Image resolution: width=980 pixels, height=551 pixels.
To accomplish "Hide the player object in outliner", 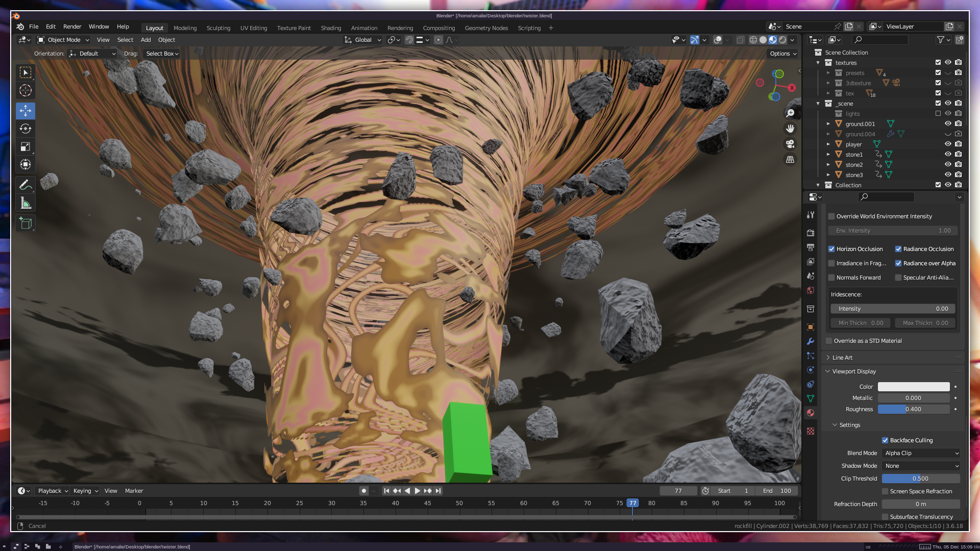I will tap(948, 144).
